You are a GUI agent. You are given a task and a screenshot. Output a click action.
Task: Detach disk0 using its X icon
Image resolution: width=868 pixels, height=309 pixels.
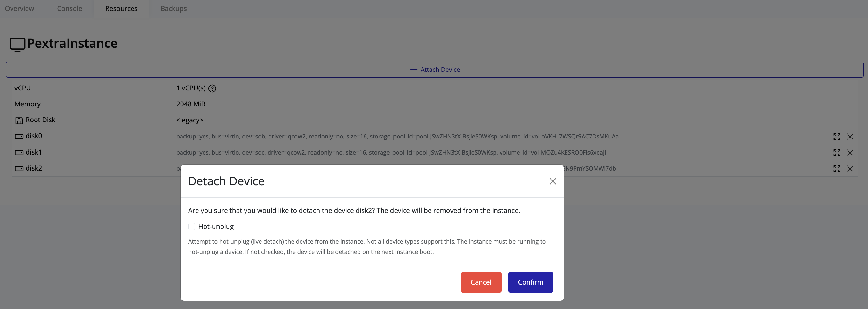click(x=850, y=137)
